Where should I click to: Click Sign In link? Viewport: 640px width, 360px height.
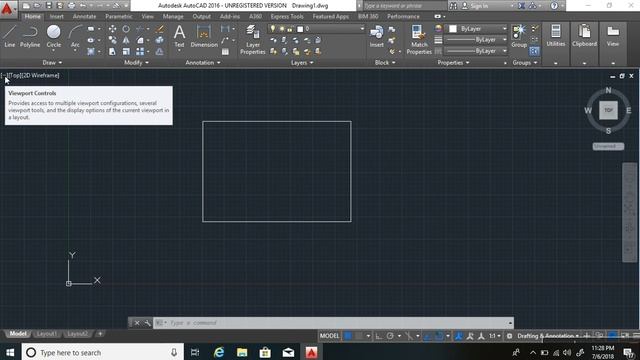[x=479, y=6]
